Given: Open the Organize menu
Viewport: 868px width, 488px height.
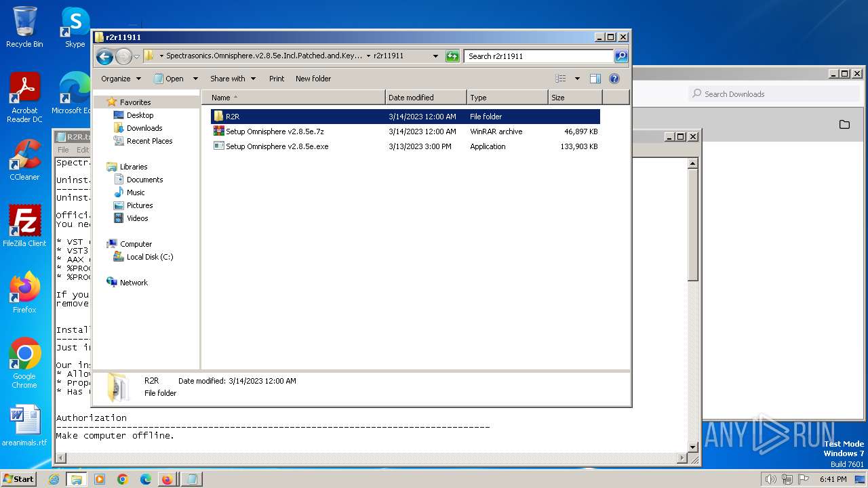Looking at the screenshot, I should tap(121, 79).
